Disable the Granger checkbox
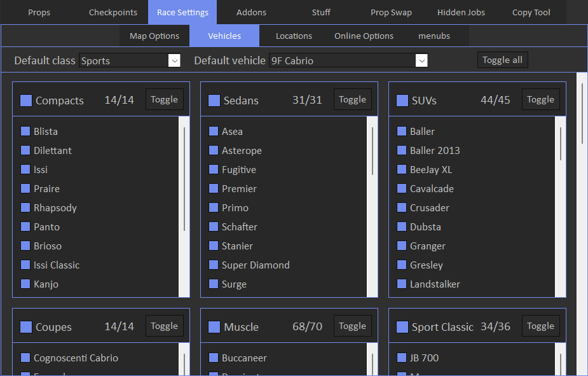This screenshot has width=588, height=376. pyautogui.click(x=402, y=246)
